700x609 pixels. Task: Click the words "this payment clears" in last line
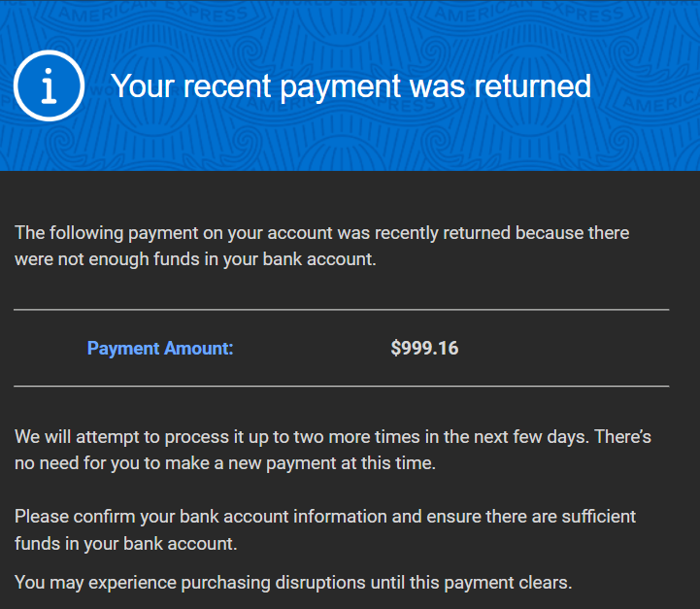tap(491, 583)
